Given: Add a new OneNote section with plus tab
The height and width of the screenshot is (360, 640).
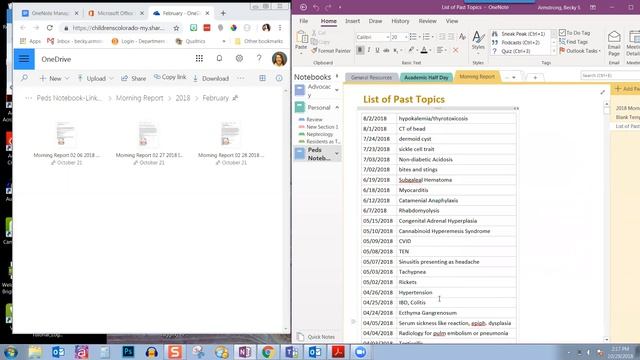Looking at the screenshot, I should tap(535, 77).
